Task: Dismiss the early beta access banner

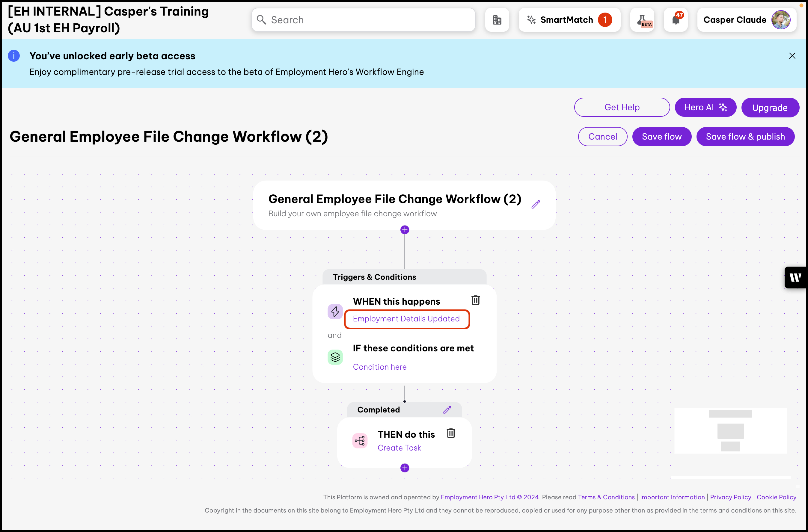Action: (x=792, y=56)
